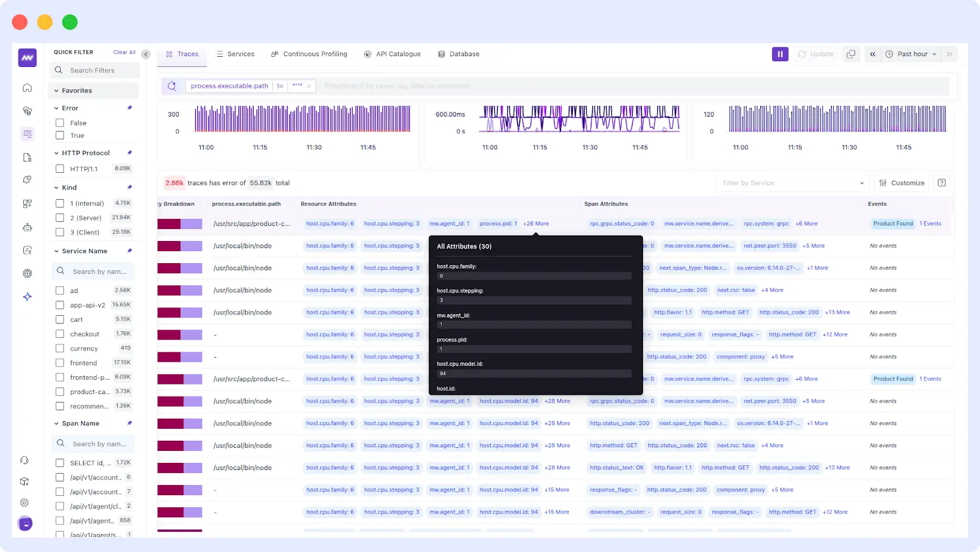Open the AI sparkle icon in the sidebar

(x=27, y=297)
